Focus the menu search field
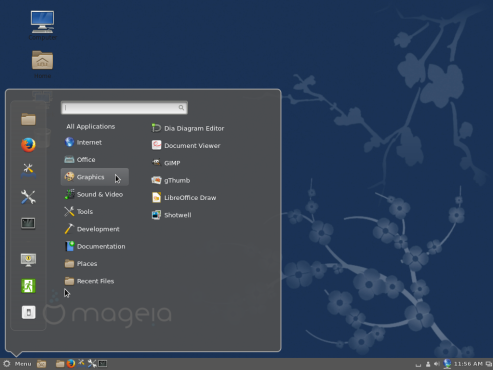 [124, 107]
